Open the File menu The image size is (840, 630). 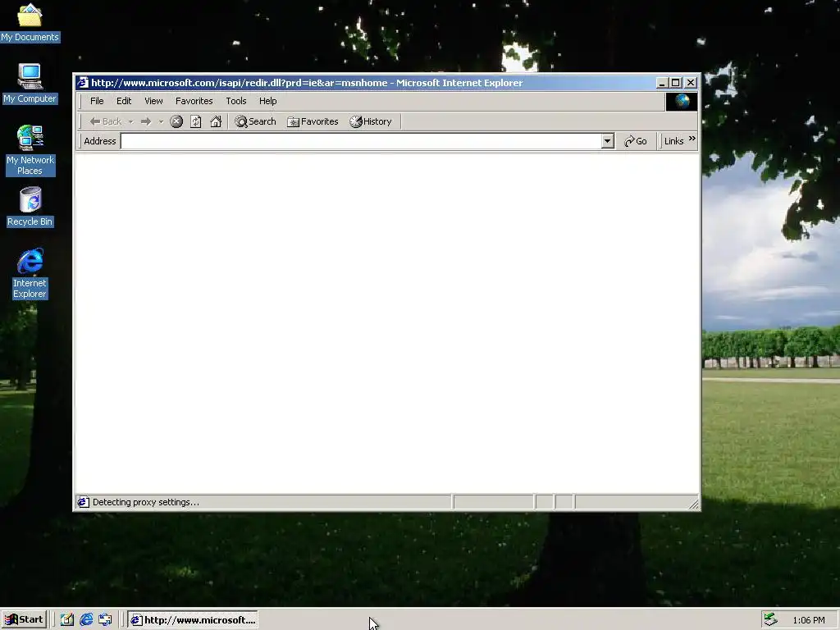[97, 101]
